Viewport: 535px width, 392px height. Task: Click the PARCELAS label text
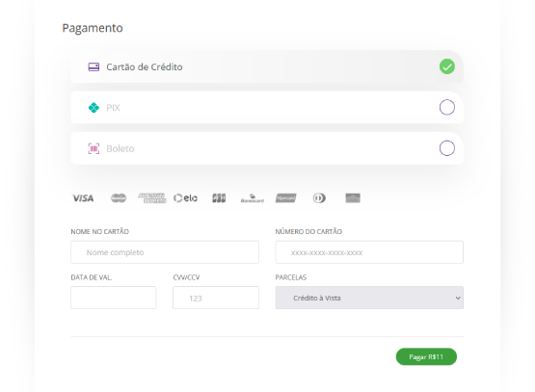(291, 277)
